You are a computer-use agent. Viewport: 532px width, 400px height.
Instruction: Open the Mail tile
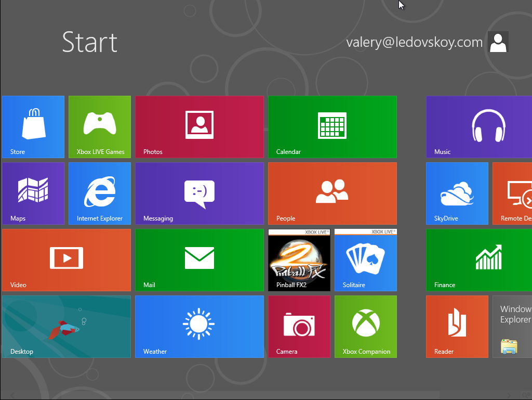(x=199, y=260)
